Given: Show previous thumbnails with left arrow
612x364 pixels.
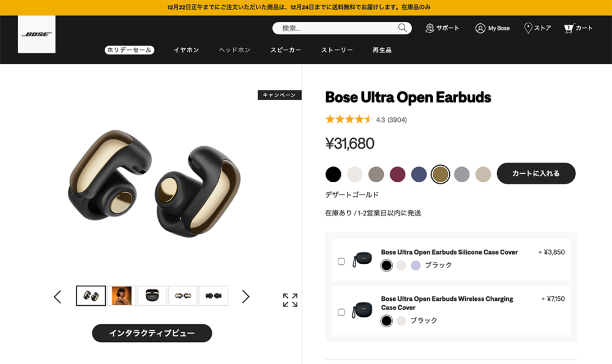Looking at the screenshot, I should (58, 297).
